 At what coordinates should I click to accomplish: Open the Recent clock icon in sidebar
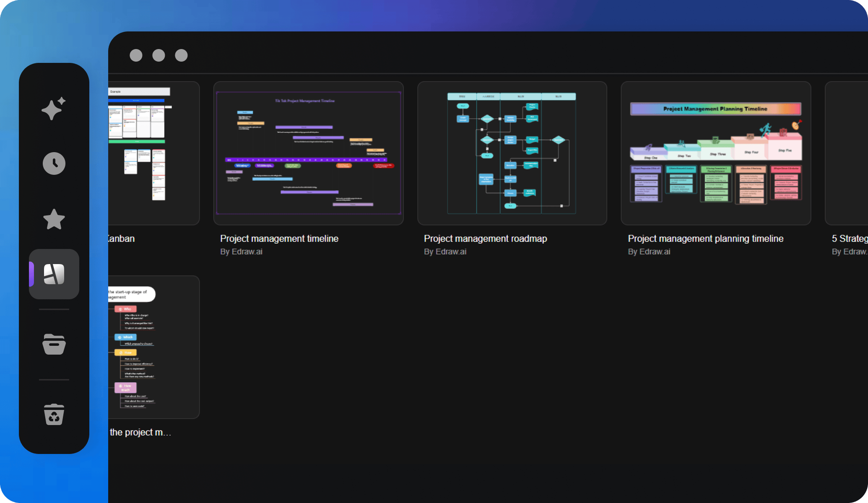54,163
